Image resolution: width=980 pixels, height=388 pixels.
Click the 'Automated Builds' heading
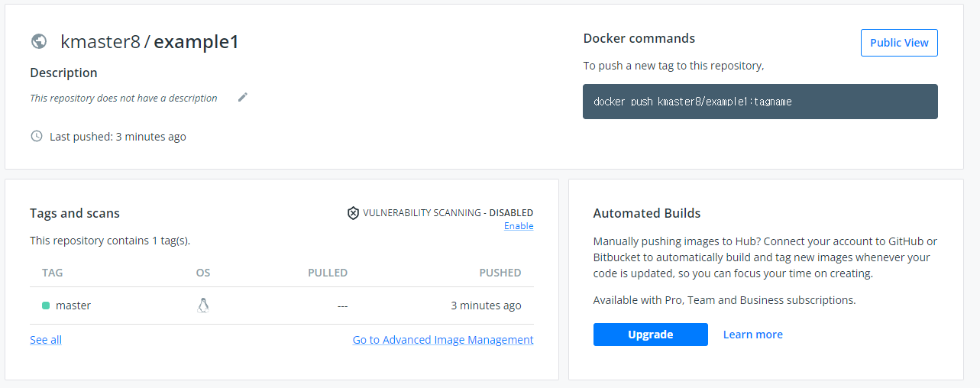(x=647, y=213)
